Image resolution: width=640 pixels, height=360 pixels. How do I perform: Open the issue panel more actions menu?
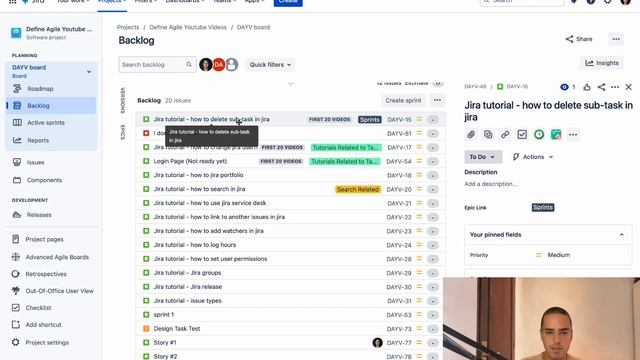615,87
